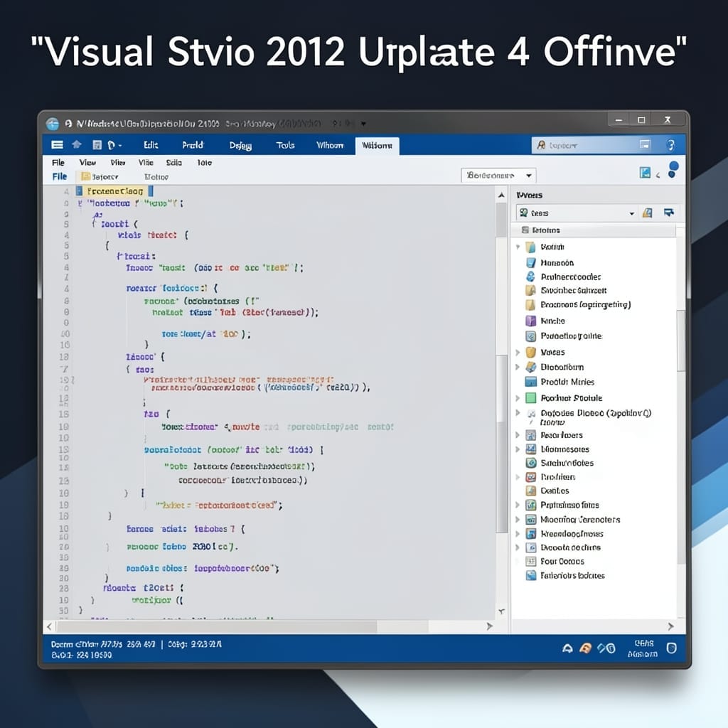Open the Prald ribbon tab
This screenshot has width=728, height=728.
[x=193, y=145]
